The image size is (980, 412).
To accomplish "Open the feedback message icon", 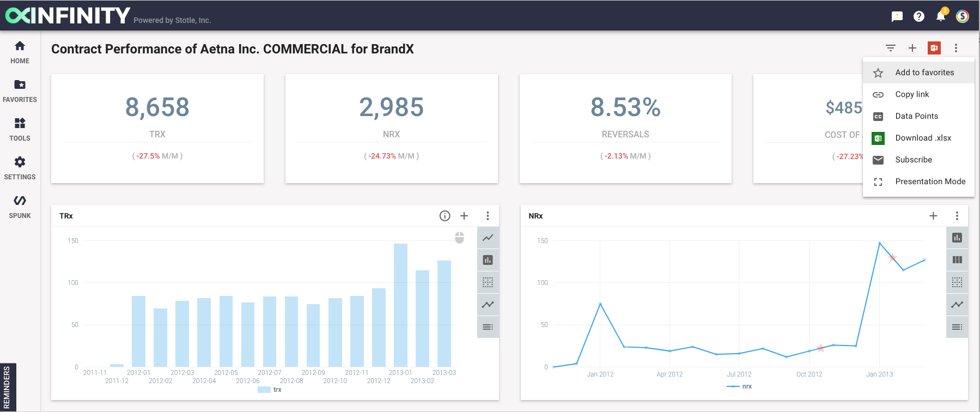I will (897, 16).
